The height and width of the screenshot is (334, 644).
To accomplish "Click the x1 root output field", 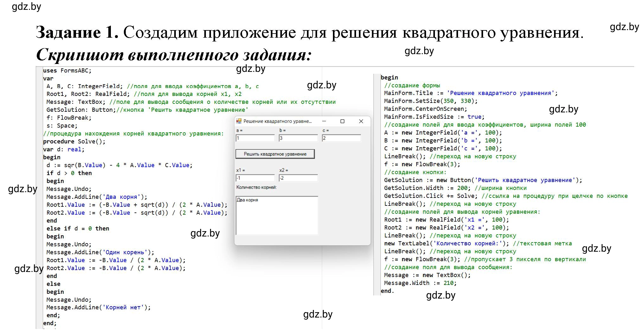I will pyautogui.click(x=255, y=178).
